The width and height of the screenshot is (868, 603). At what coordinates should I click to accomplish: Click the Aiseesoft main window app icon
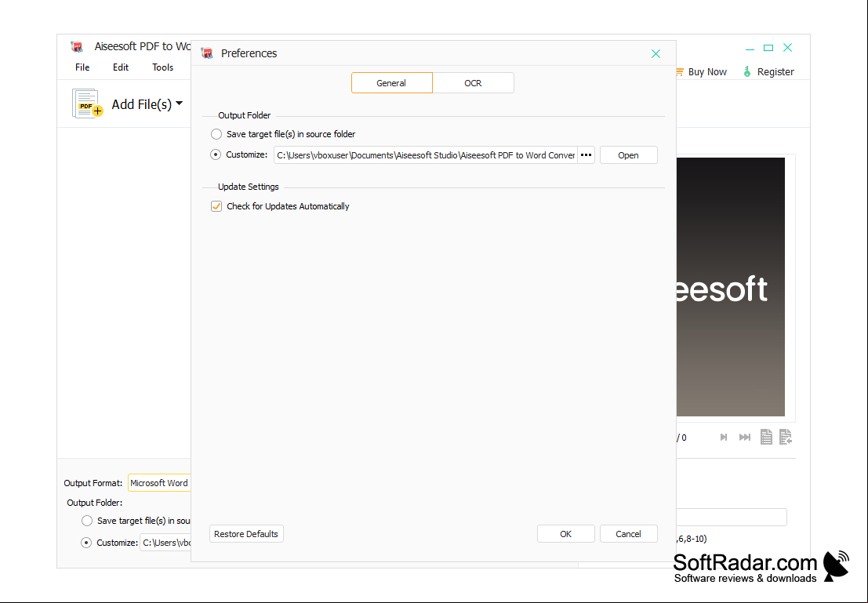coord(77,46)
